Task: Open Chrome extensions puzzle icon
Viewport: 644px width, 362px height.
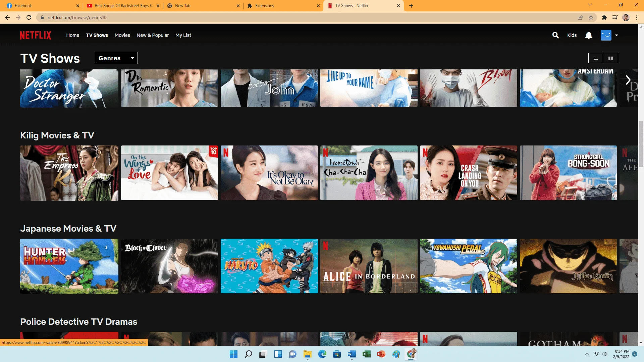Action: coord(604,17)
